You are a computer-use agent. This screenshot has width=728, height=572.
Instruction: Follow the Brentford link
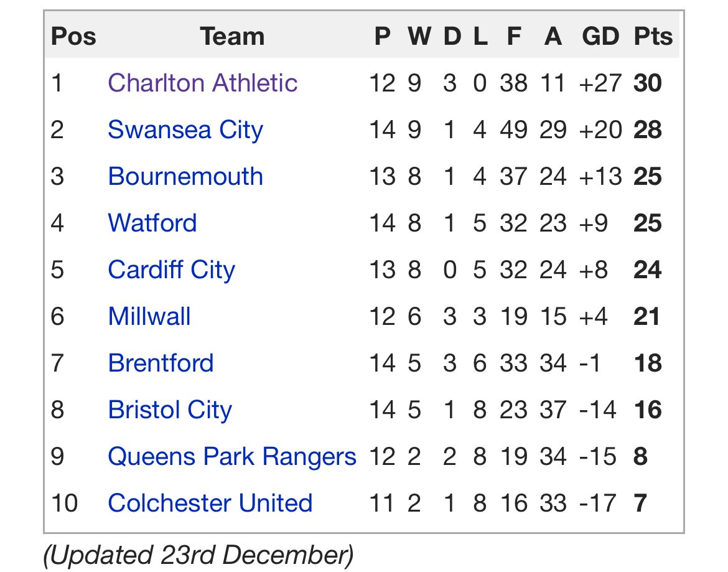(161, 363)
